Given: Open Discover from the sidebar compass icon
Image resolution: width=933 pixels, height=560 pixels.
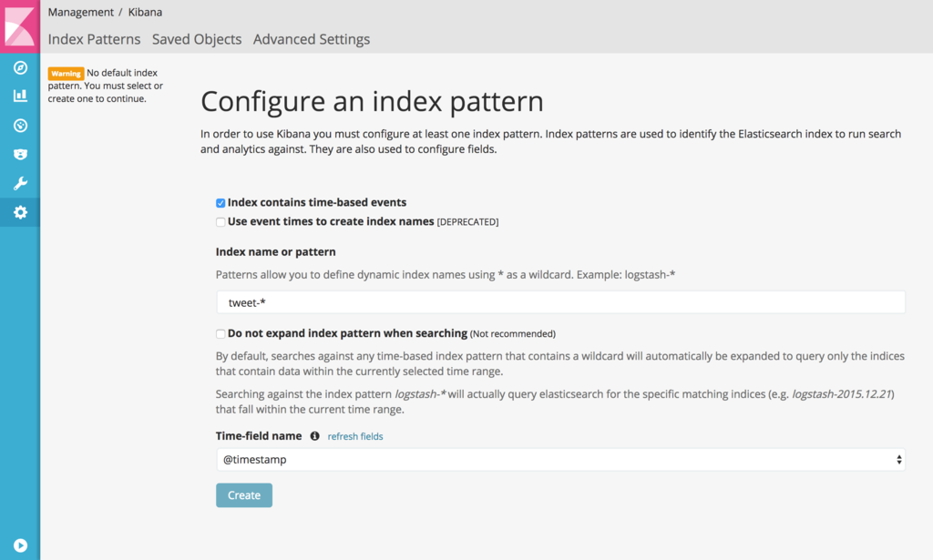Looking at the screenshot, I should (20, 68).
